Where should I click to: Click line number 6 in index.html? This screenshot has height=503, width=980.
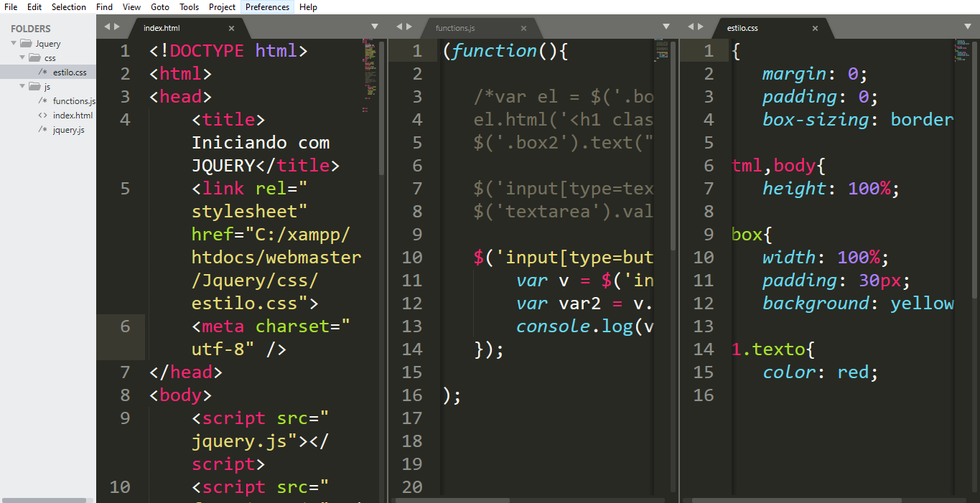pyautogui.click(x=125, y=326)
